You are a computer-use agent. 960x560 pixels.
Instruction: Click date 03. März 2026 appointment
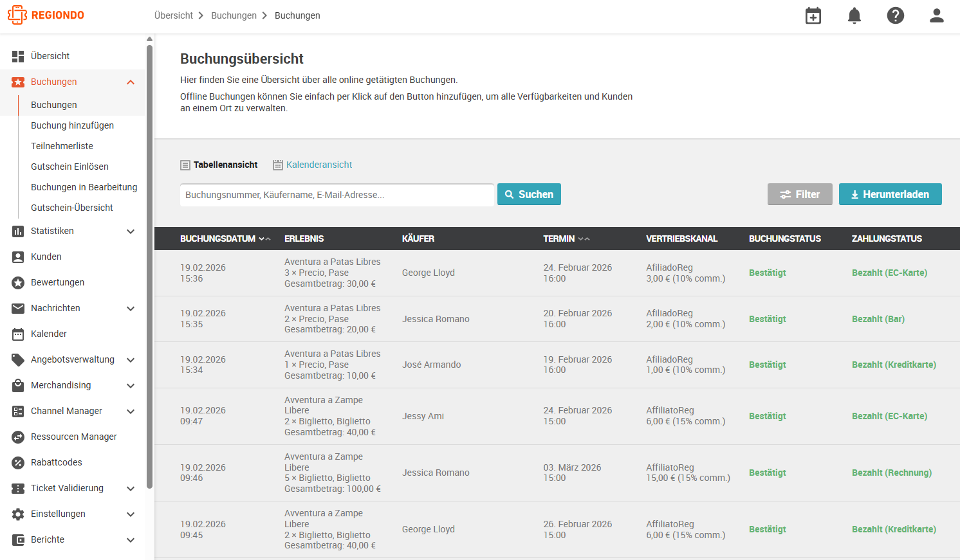tap(572, 467)
